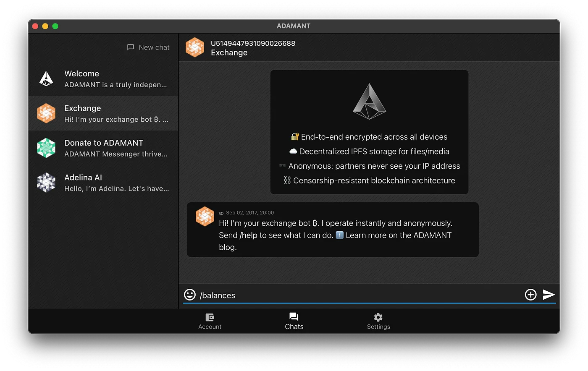The height and width of the screenshot is (371, 588).
Task: Click the Adelina AI gray avatar
Action: (46, 183)
